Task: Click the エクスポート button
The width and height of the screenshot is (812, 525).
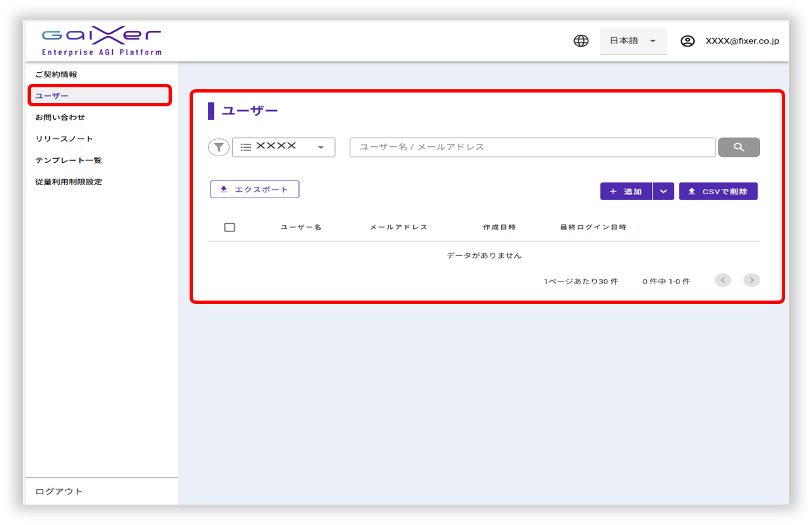Action: pyautogui.click(x=254, y=190)
